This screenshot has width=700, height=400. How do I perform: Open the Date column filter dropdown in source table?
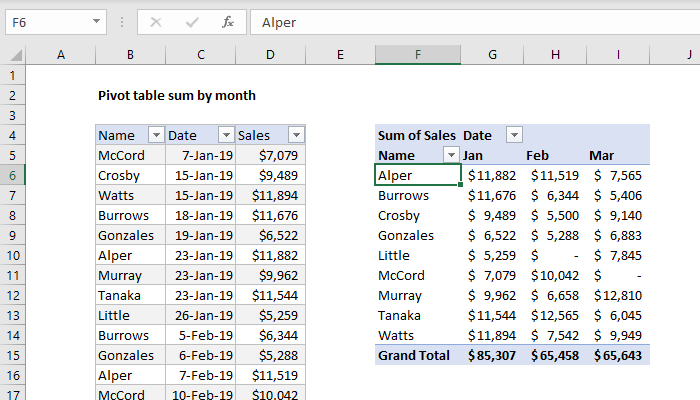click(224, 135)
